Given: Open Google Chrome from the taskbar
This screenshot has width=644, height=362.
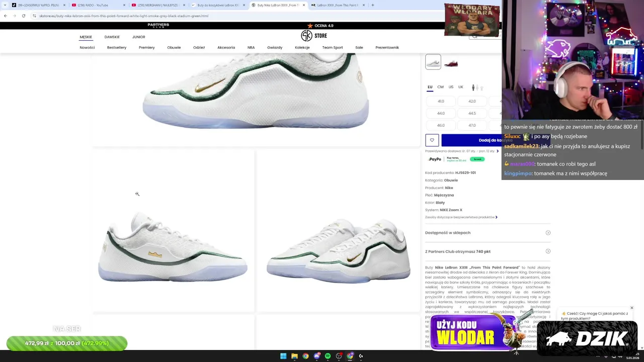Looking at the screenshot, I should [305, 356].
